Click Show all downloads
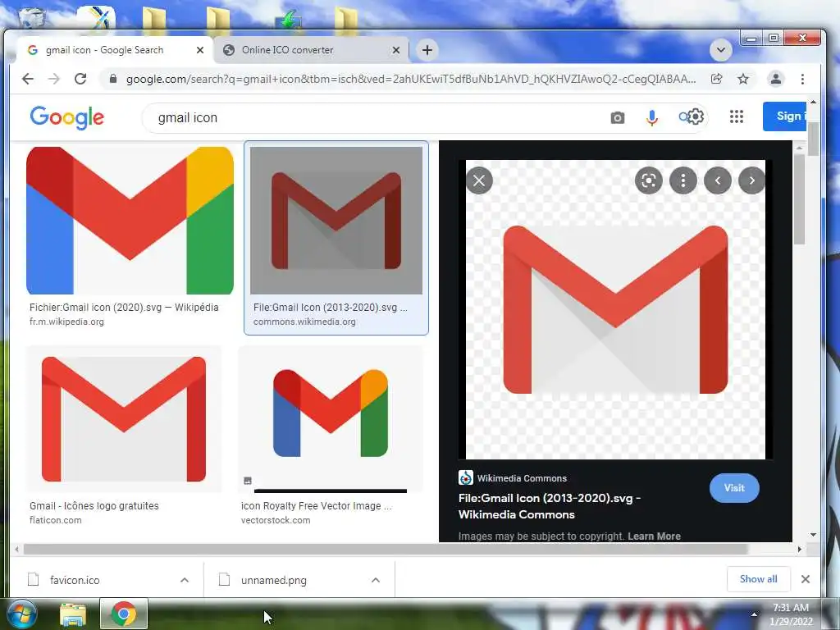The image size is (840, 630). coord(758,579)
